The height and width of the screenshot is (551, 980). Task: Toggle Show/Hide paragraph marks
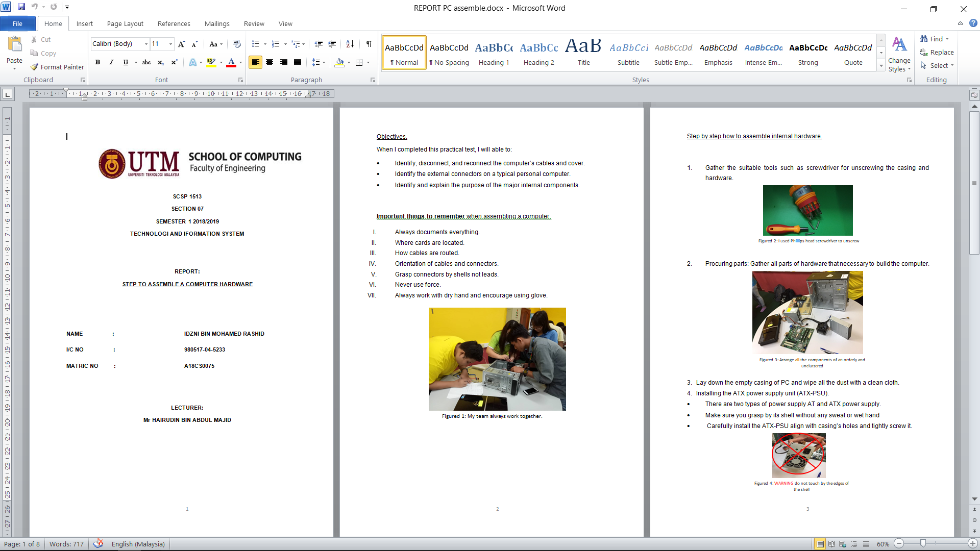tap(369, 44)
